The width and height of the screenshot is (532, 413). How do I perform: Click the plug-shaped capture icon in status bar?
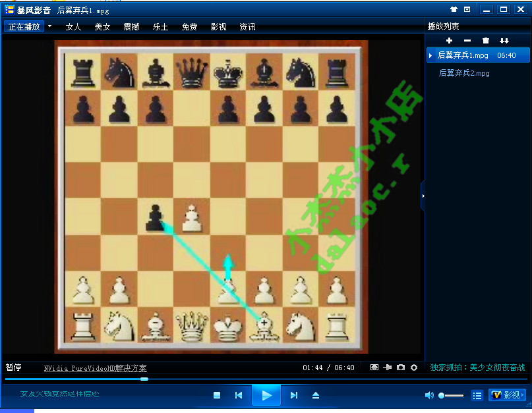388,368
